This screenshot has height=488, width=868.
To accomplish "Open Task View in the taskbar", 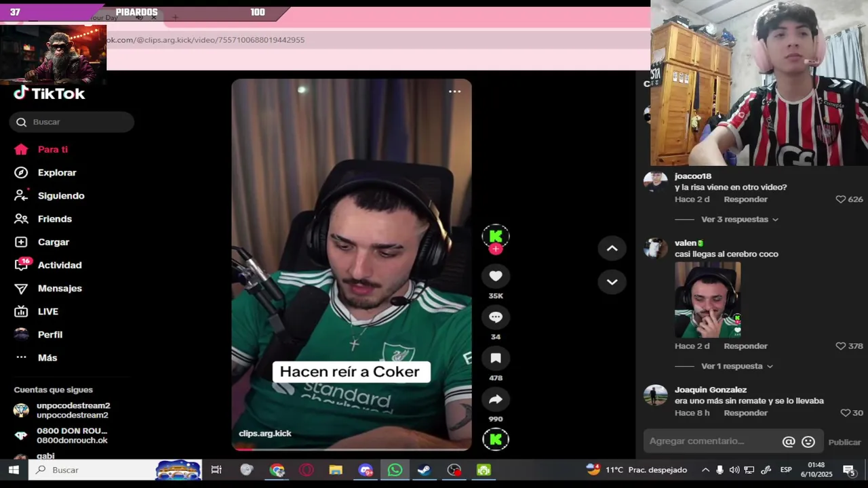I will click(x=216, y=470).
